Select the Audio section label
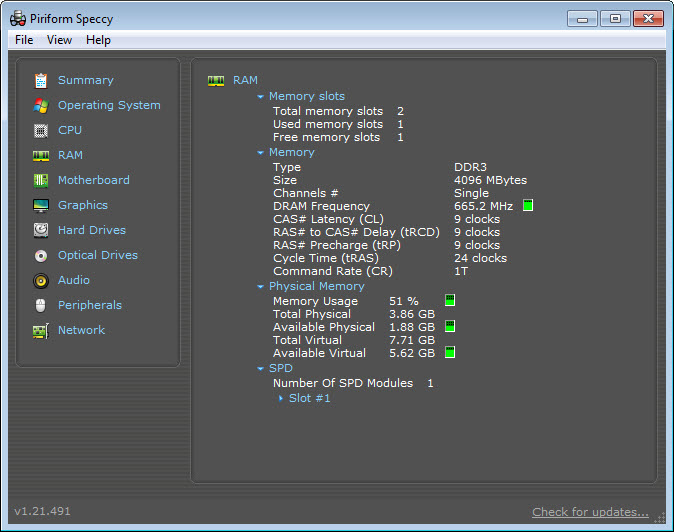The height and width of the screenshot is (532, 674). click(74, 280)
